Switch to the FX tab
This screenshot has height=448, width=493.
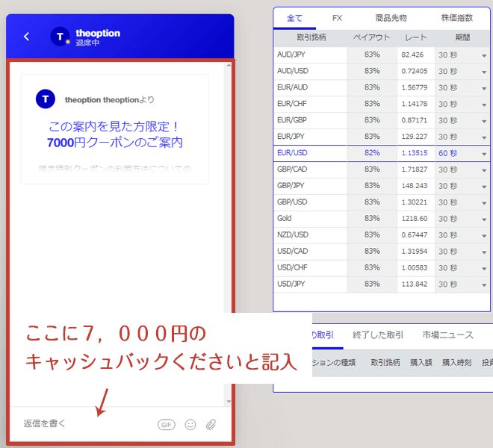tap(337, 18)
